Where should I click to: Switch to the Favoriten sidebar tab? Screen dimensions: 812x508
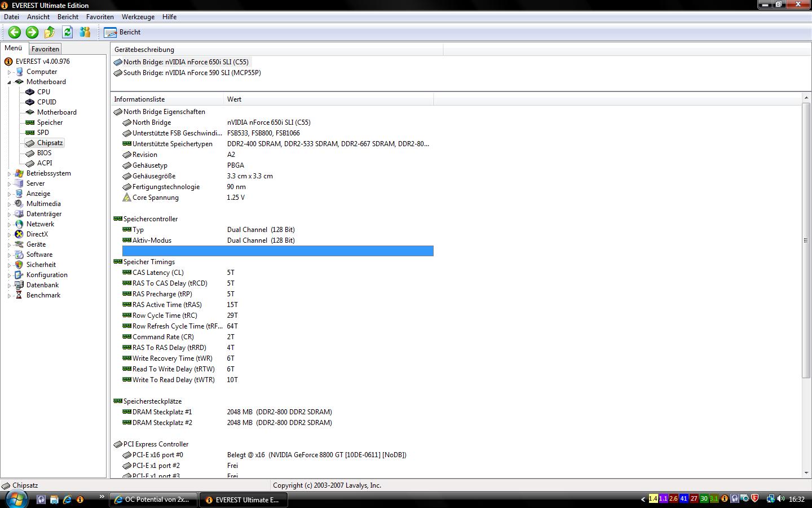[x=45, y=49]
